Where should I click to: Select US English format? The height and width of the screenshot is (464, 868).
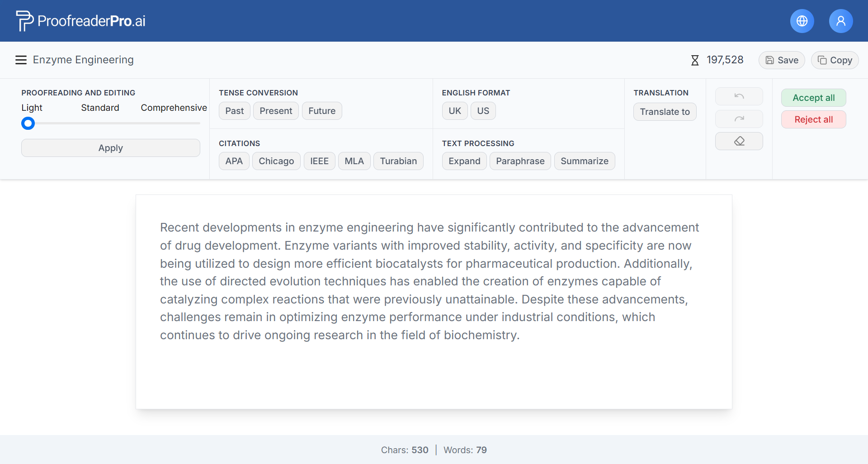(x=483, y=111)
